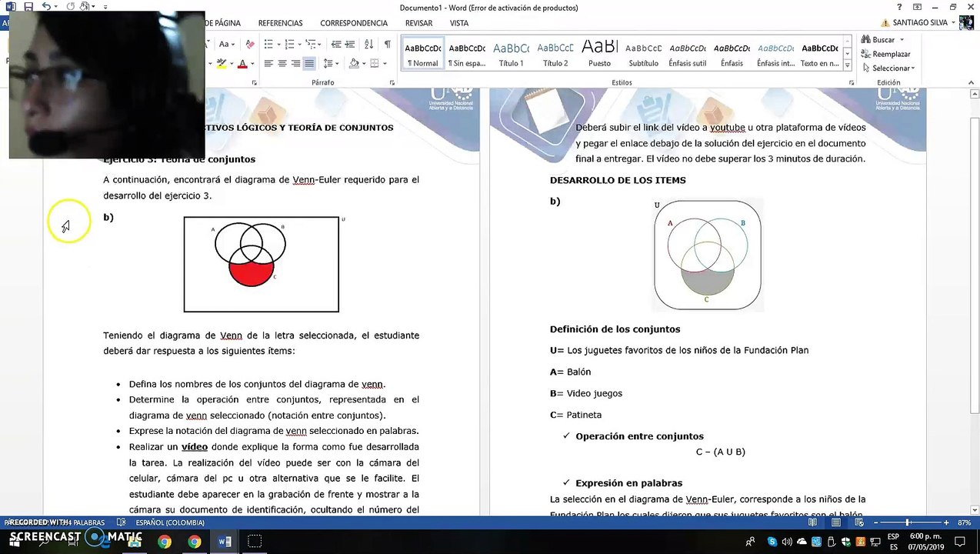Open the REVISAR ribbon tab

coord(418,23)
